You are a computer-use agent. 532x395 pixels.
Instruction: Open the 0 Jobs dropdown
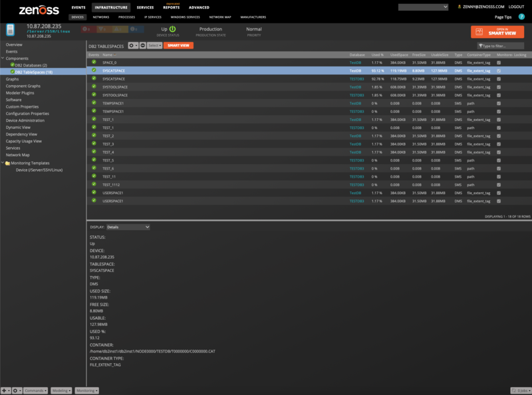521,390
